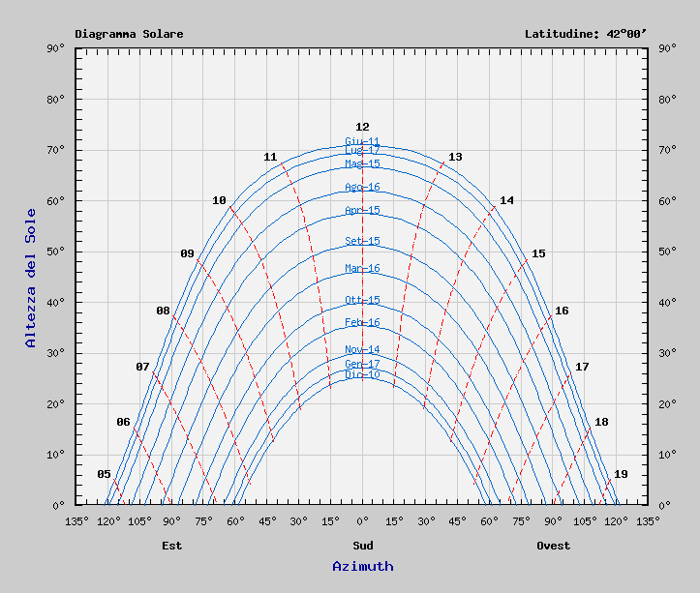Click the Azimuth axis title
The width and height of the screenshot is (700, 593).
point(362,566)
